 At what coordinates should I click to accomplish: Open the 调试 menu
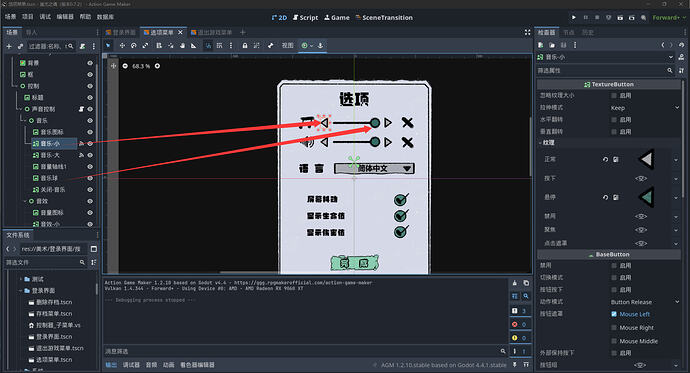coord(45,17)
